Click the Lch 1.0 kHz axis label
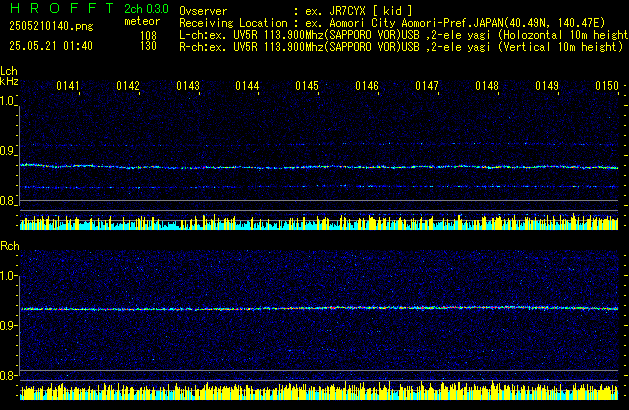Screen dimensions: 629x410 pyautogui.click(x=7, y=101)
